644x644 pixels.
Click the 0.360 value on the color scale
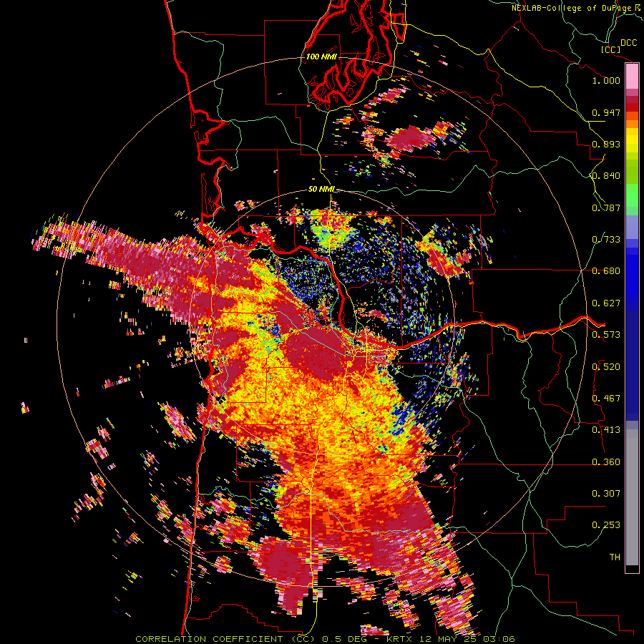point(606,462)
